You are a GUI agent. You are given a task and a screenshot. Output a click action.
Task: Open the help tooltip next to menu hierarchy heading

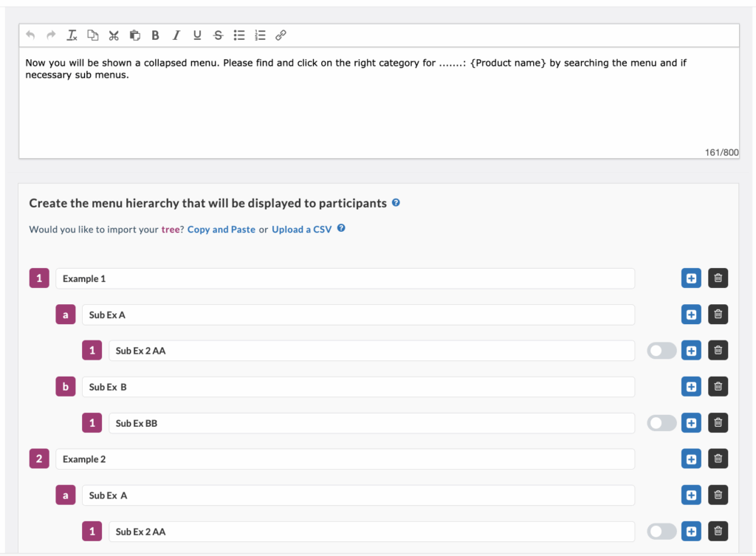point(396,202)
